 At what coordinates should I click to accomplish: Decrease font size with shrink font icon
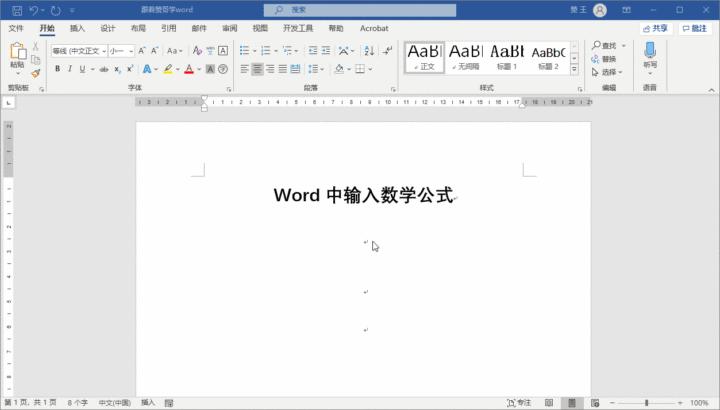(x=155, y=51)
